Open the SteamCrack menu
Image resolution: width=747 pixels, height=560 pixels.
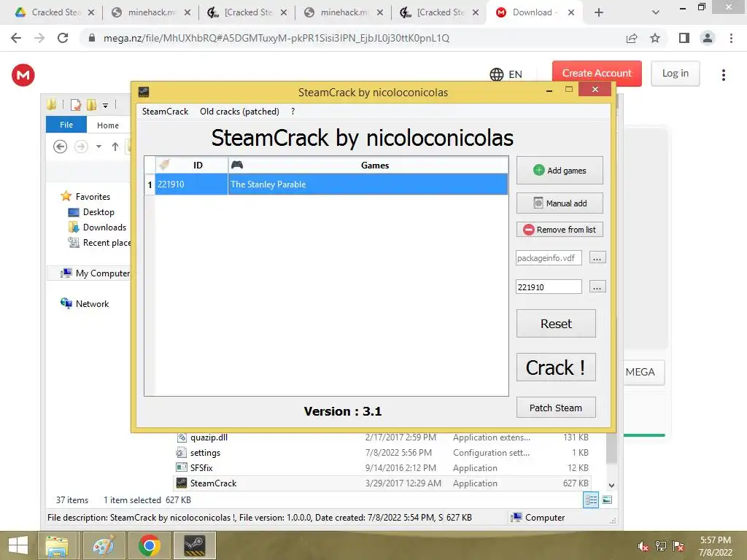click(x=166, y=112)
